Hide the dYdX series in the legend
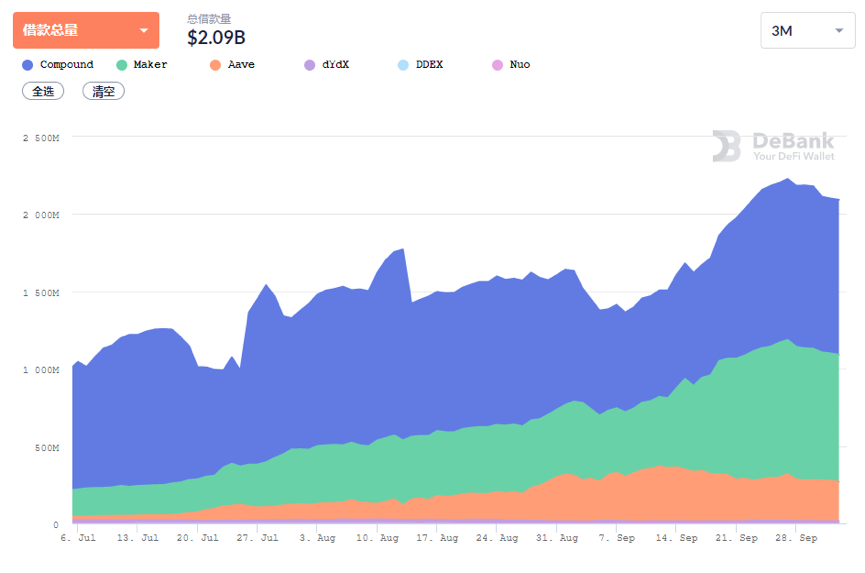This screenshot has width=865, height=573. coord(327,65)
